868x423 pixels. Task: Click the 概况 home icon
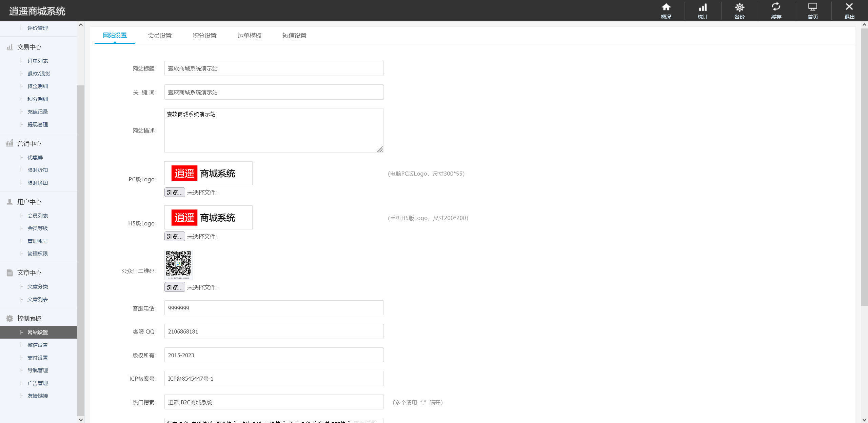(x=666, y=7)
